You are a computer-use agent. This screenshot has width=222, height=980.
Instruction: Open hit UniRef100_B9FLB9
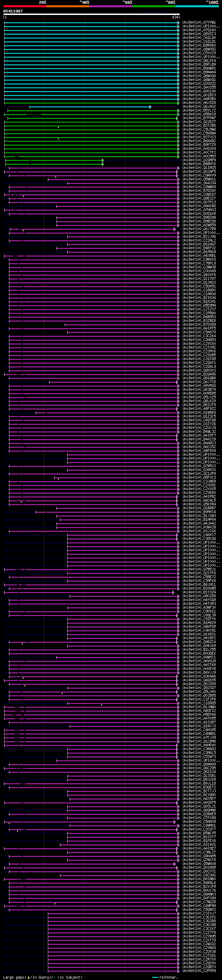click(x=199, y=65)
